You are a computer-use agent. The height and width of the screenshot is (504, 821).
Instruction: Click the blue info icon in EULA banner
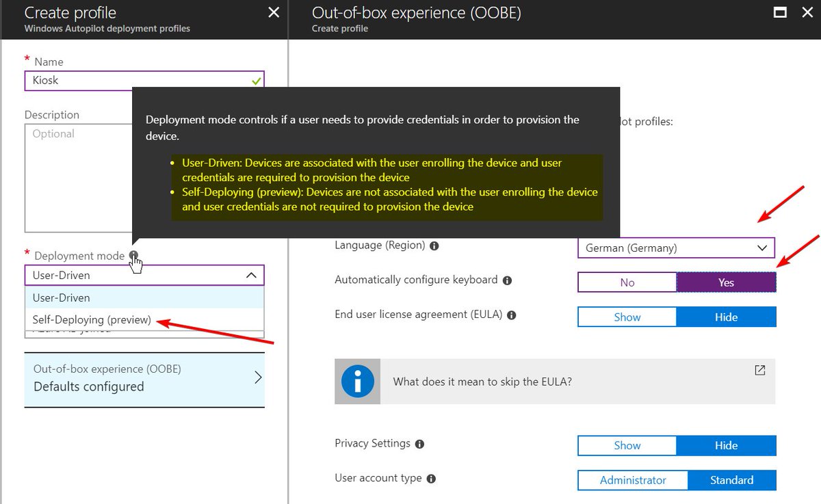pyautogui.click(x=357, y=381)
